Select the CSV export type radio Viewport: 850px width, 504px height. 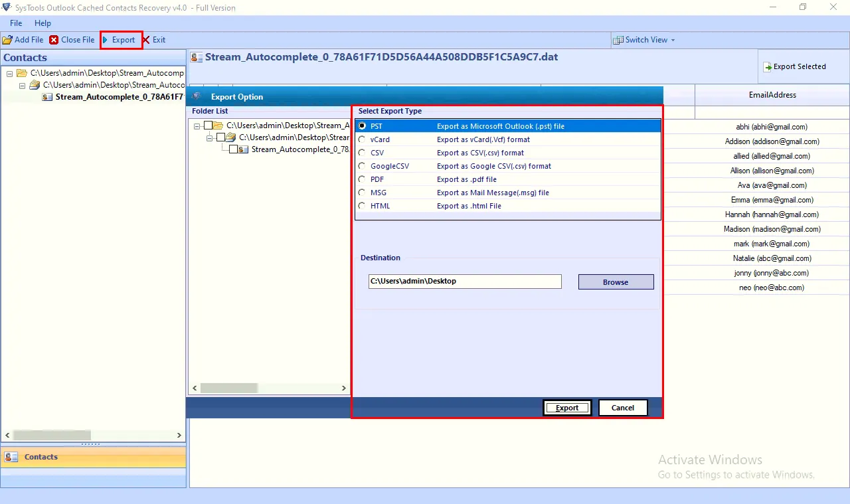tap(362, 153)
